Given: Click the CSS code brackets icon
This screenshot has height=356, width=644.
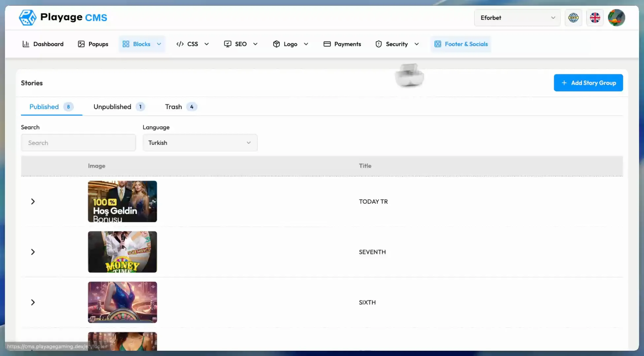Looking at the screenshot, I should 180,44.
